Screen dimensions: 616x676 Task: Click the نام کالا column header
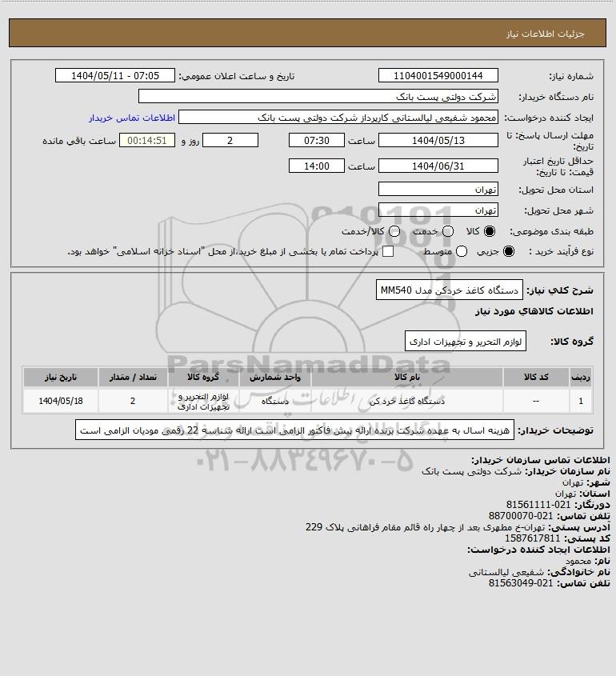pyautogui.click(x=407, y=377)
